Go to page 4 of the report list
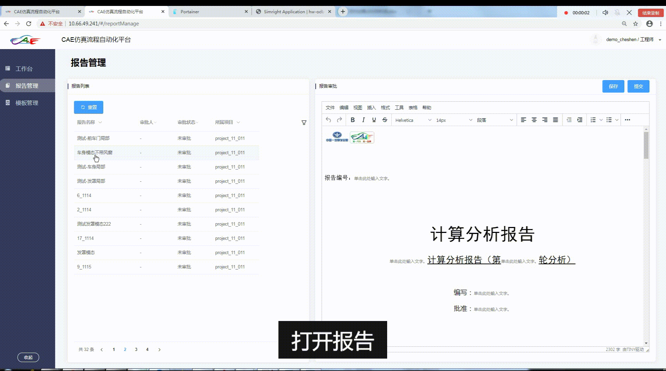The image size is (666, 371). click(x=147, y=349)
